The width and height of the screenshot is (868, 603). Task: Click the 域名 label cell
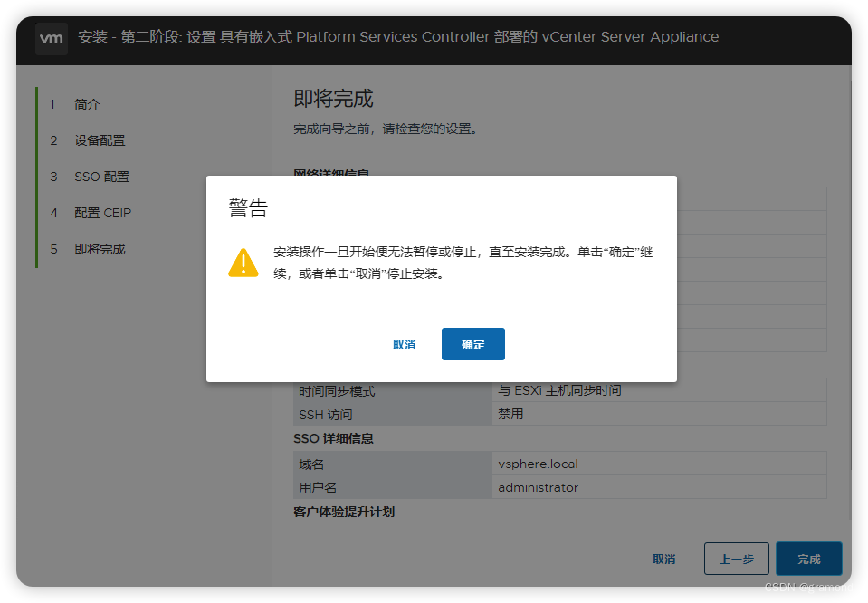(393, 464)
